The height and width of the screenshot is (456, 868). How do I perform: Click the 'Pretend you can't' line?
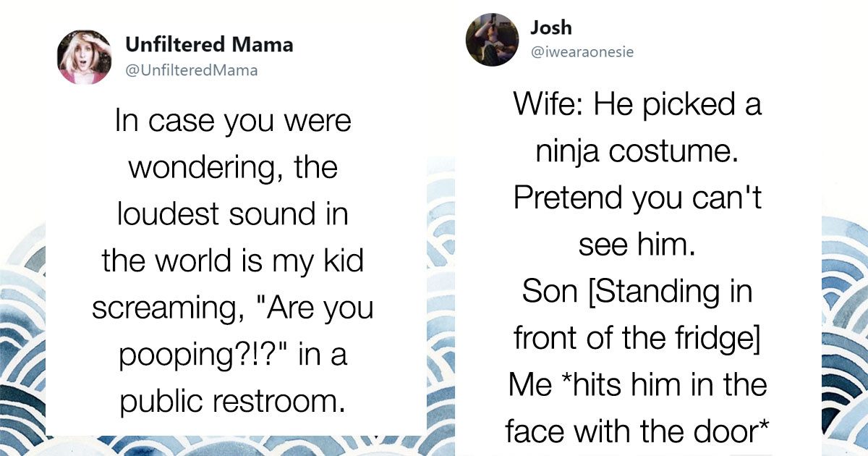click(637, 198)
